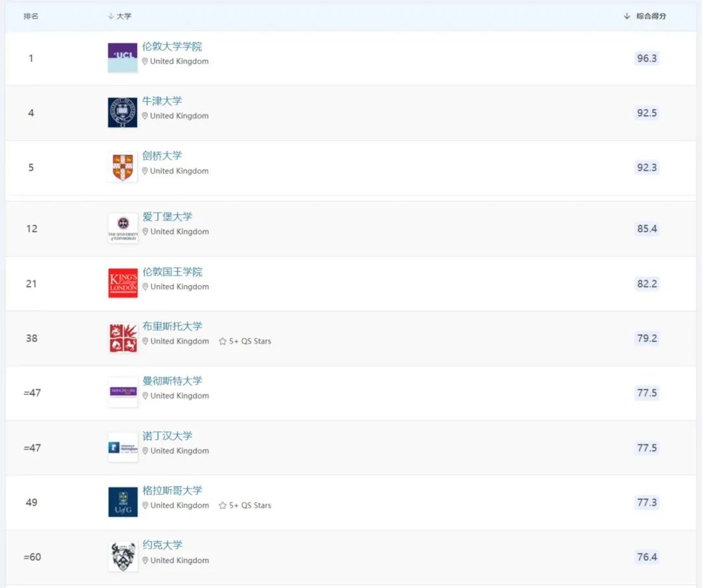Open the 伦敦大学学院 link
702x588 pixels.
[172, 47]
